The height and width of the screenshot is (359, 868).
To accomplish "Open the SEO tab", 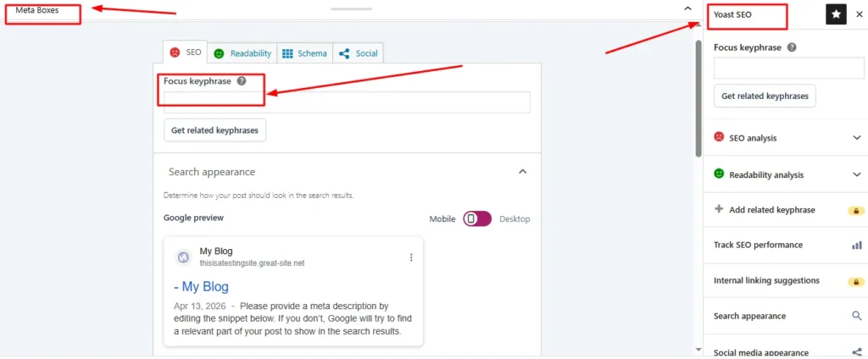I will 186,53.
